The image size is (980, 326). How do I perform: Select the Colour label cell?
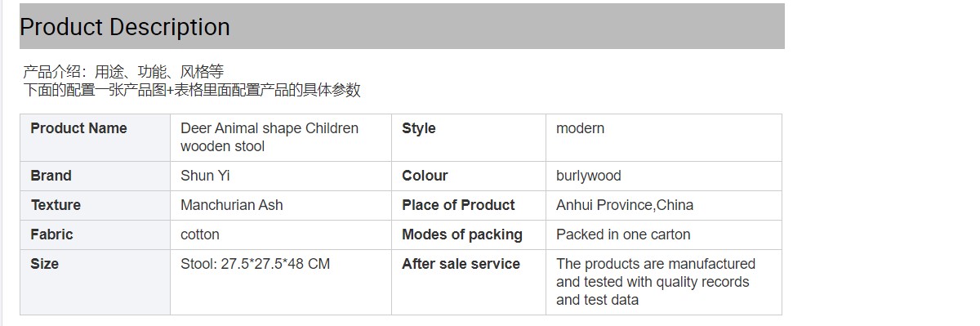point(468,176)
